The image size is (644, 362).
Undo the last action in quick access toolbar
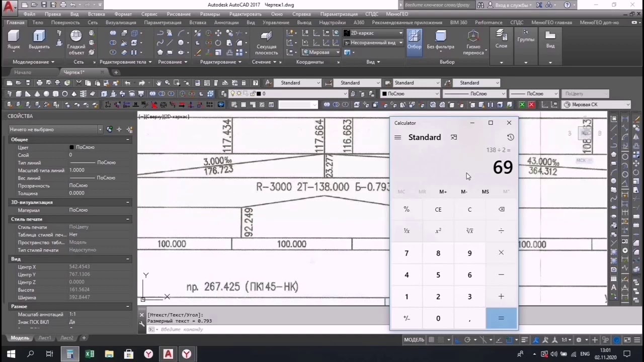click(73, 5)
